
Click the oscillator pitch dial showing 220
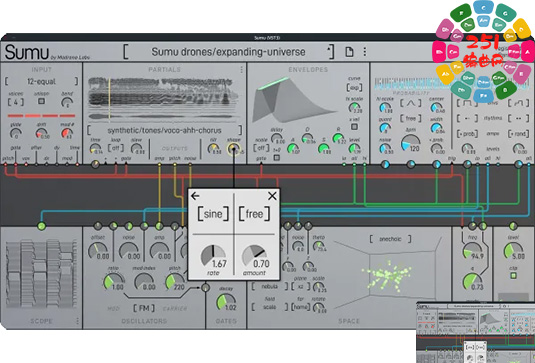[175, 282]
